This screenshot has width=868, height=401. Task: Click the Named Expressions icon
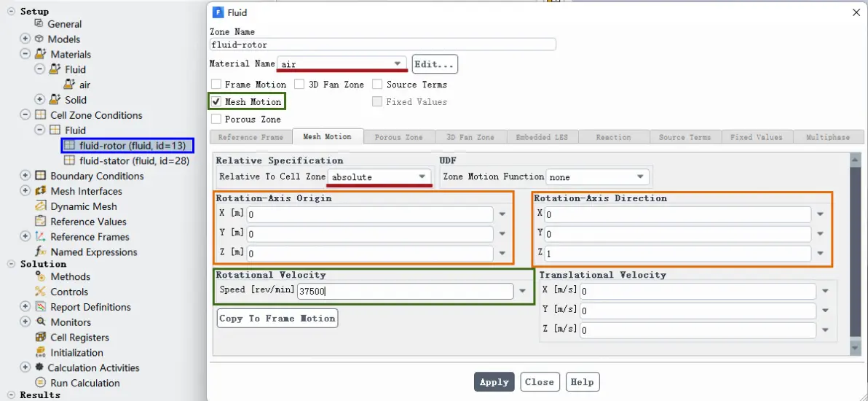tap(40, 252)
